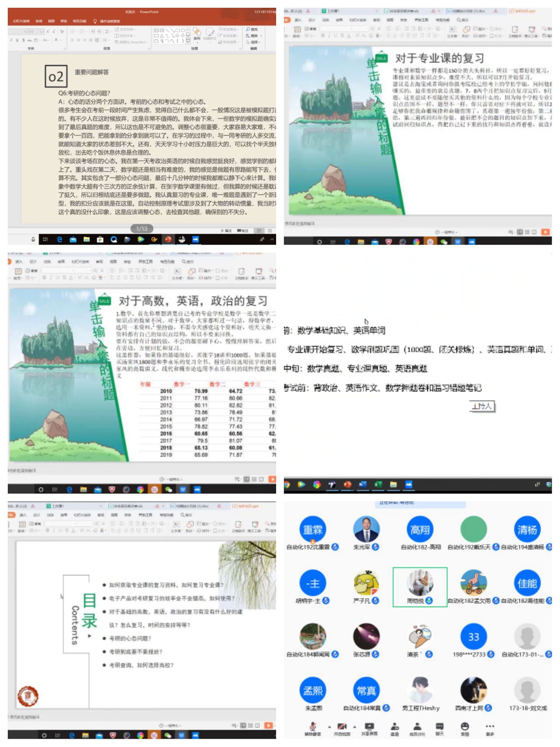Click the Share Screen (共享屏幕) icon
The image size is (560, 747).
click(369, 727)
